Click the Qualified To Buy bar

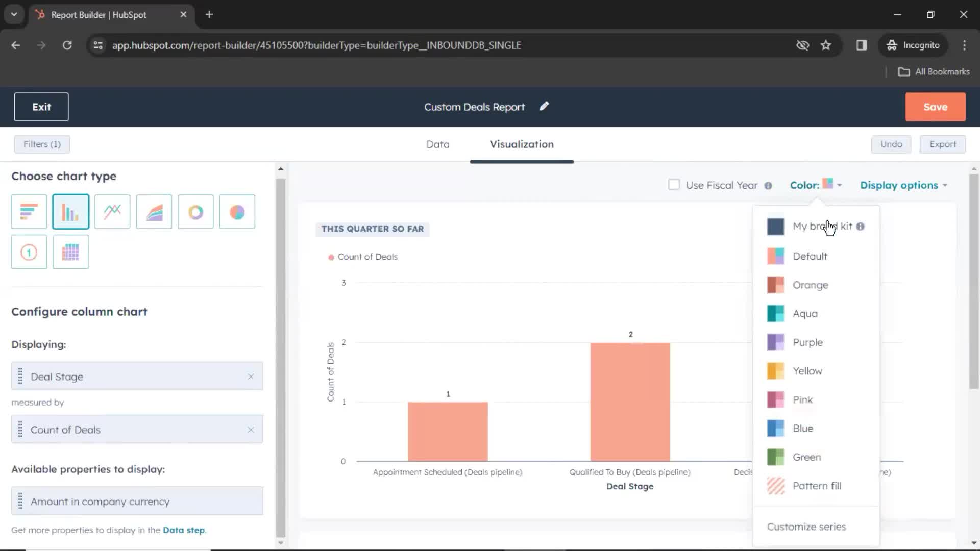point(630,402)
